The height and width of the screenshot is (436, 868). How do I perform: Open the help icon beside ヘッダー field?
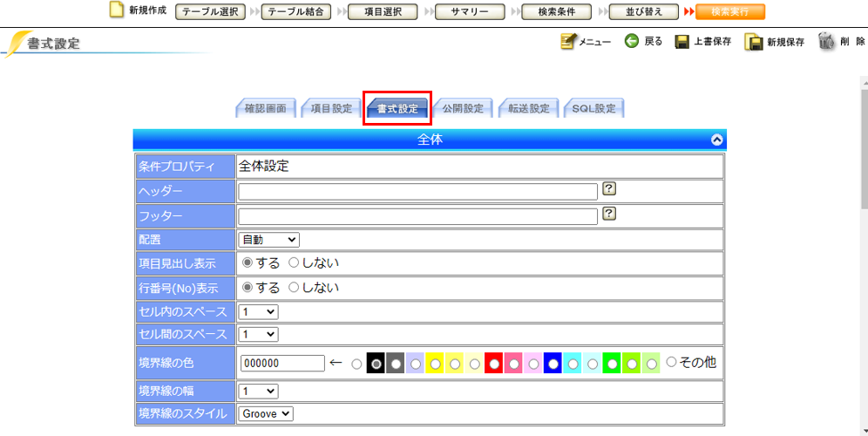coord(609,189)
